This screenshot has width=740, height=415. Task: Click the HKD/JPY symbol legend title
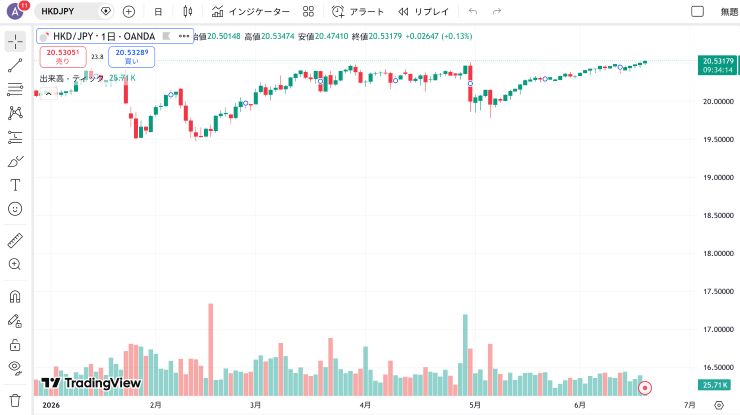[x=104, y=36]
